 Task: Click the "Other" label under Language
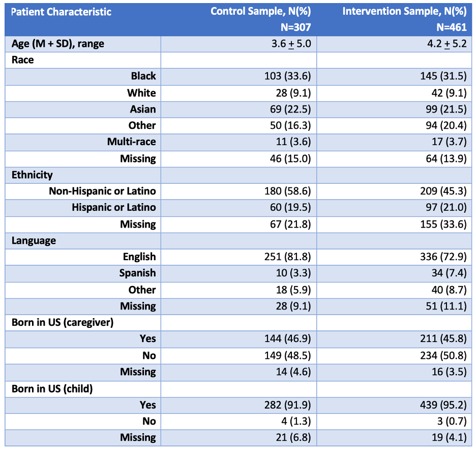click(142, 290)
